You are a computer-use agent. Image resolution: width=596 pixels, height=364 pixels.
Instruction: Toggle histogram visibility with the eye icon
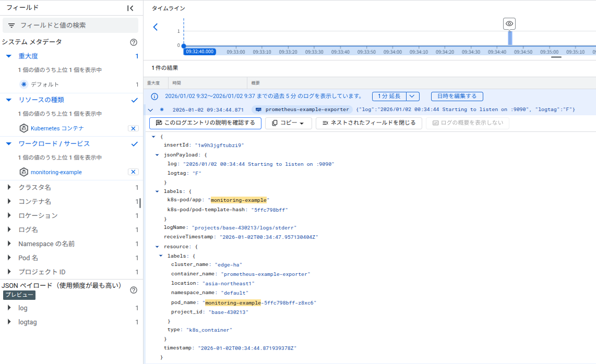coord(509,23)
